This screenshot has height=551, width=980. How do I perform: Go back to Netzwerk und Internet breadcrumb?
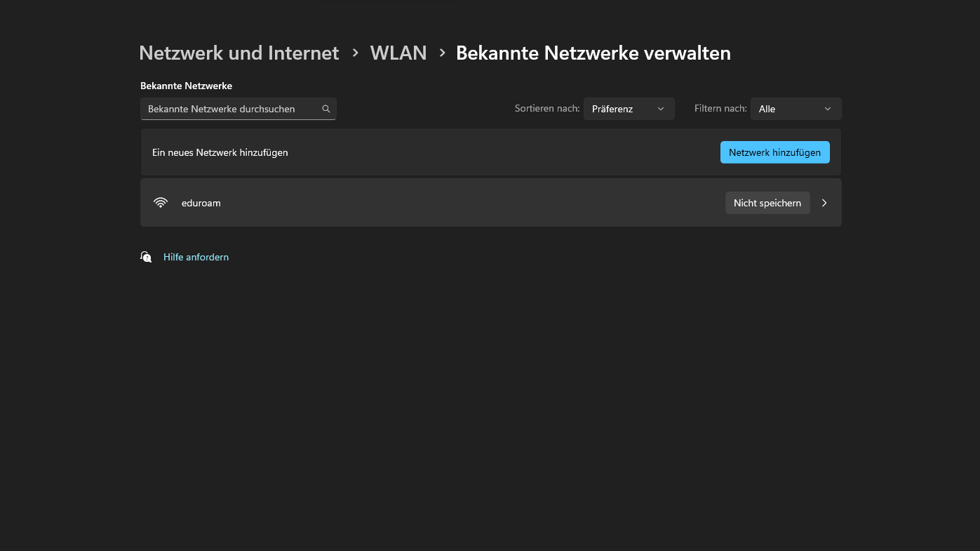point(239,53)
